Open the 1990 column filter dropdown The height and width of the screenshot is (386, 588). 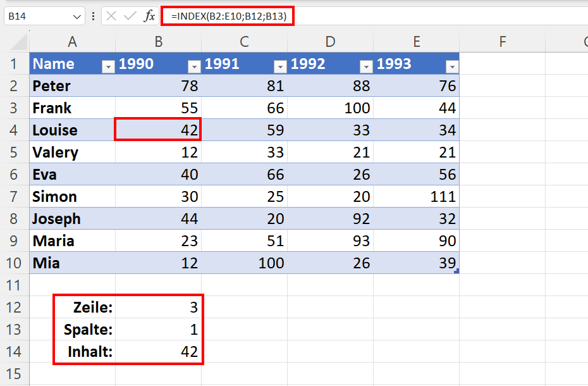coord(194,67)
